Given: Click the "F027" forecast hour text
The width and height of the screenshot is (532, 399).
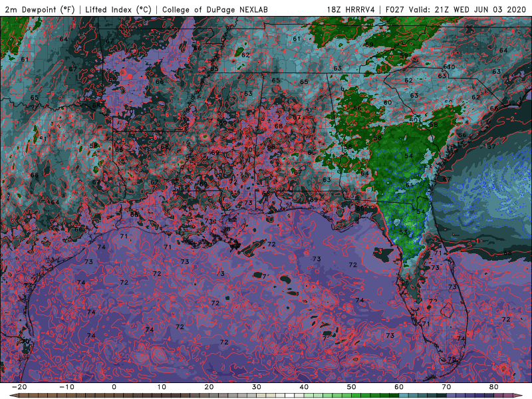Looking at the screenshot, I should pos(394,9).
